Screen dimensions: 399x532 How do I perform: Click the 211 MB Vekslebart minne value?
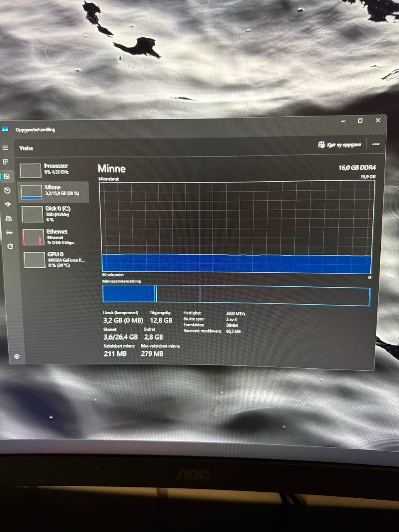[115, 354]
